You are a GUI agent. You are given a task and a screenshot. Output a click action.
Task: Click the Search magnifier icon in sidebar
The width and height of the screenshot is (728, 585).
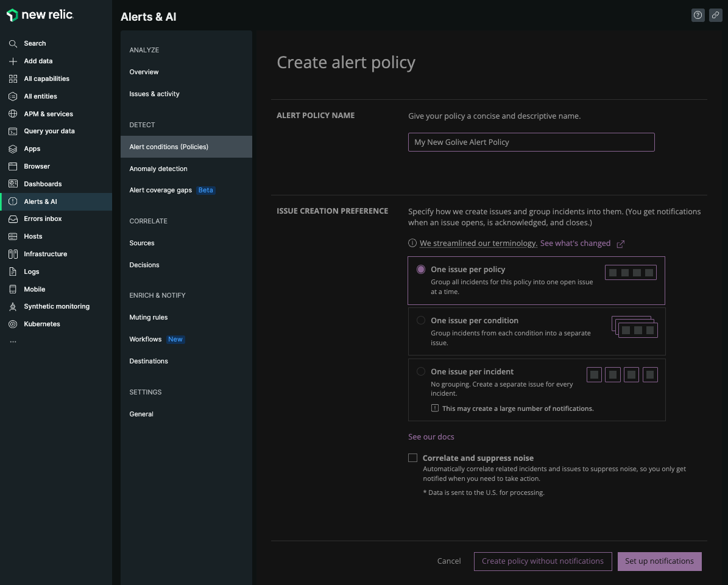tap(13, 44)
